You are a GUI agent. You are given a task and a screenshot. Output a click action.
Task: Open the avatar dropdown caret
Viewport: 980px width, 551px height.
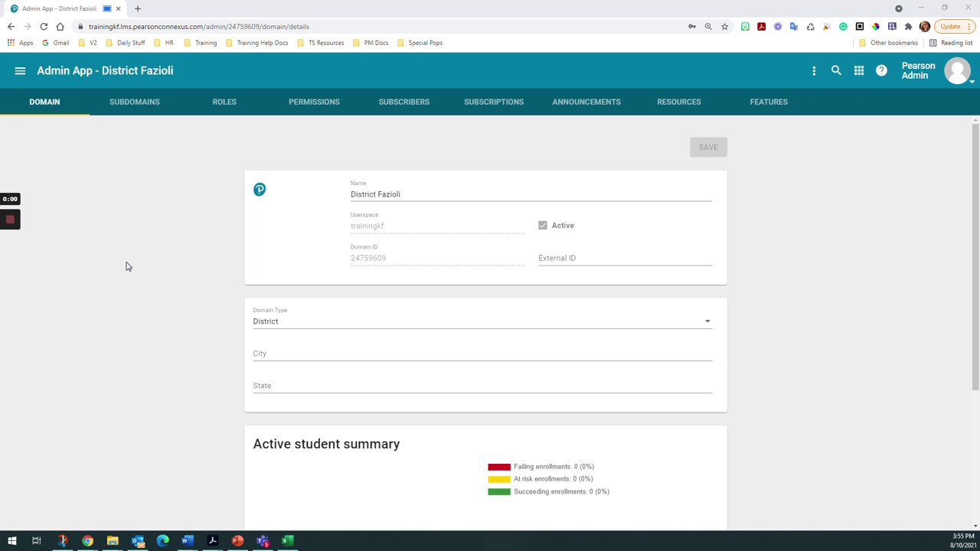[x=972, y=81]
